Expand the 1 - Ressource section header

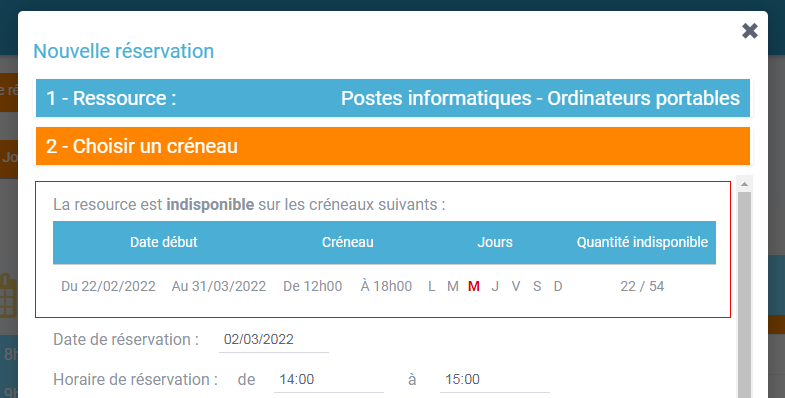[x=393, y=98]
